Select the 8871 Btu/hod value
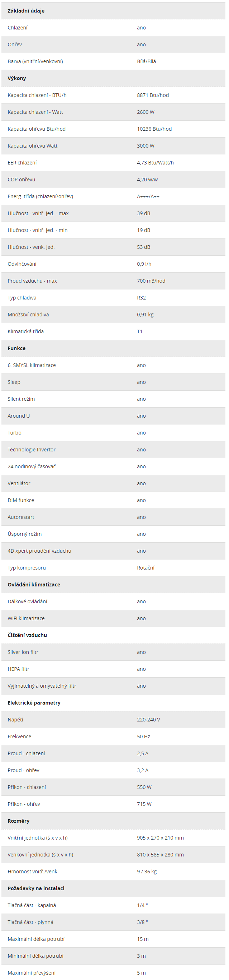Image resolution: width=229 pixels, height=980 pixels. pyautogui.click(x=153, y=95)
